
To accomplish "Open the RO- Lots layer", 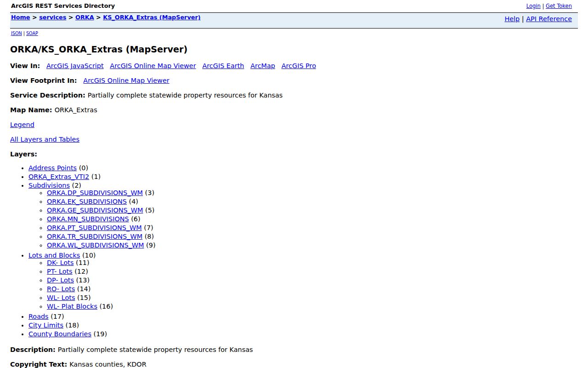I will (x=61, y=289).
